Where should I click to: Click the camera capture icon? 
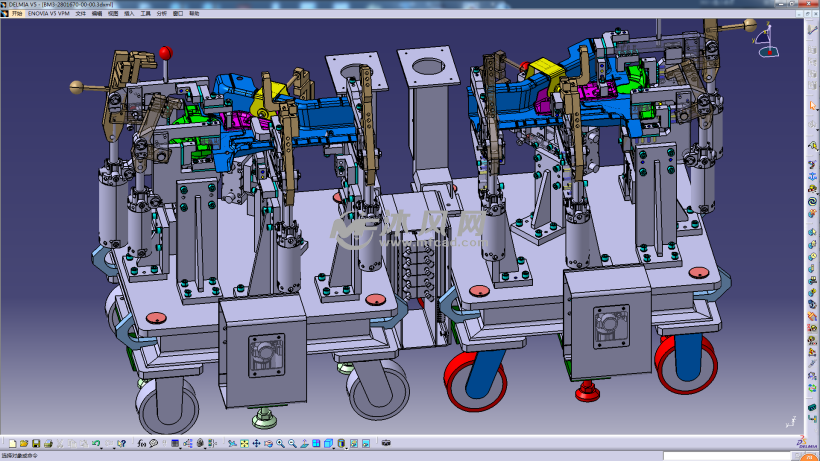point(385,443)
